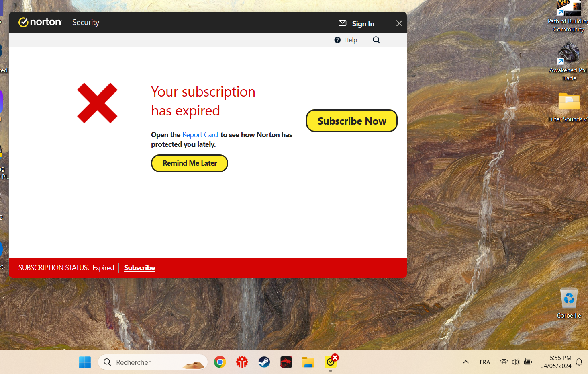
Task: Click the FRA language indicator
Action: click(x=485, y=362)
